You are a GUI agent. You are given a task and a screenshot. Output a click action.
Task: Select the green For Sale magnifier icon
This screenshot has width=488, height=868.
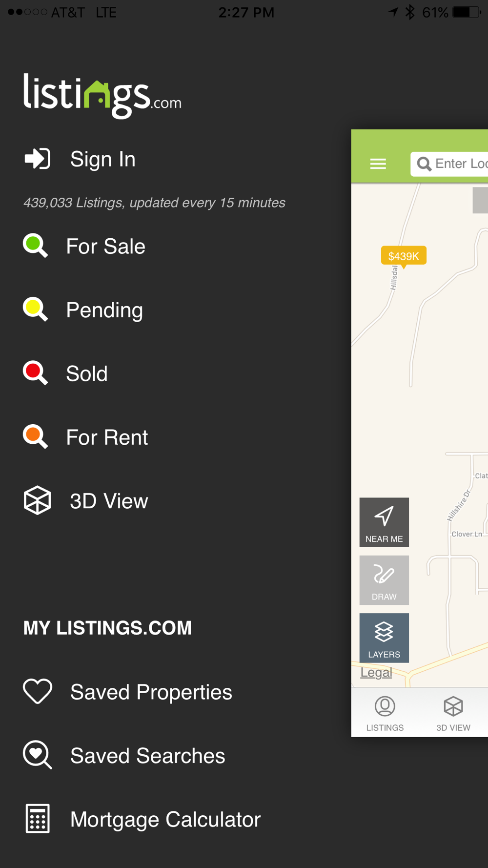click(x=36, y=246)
